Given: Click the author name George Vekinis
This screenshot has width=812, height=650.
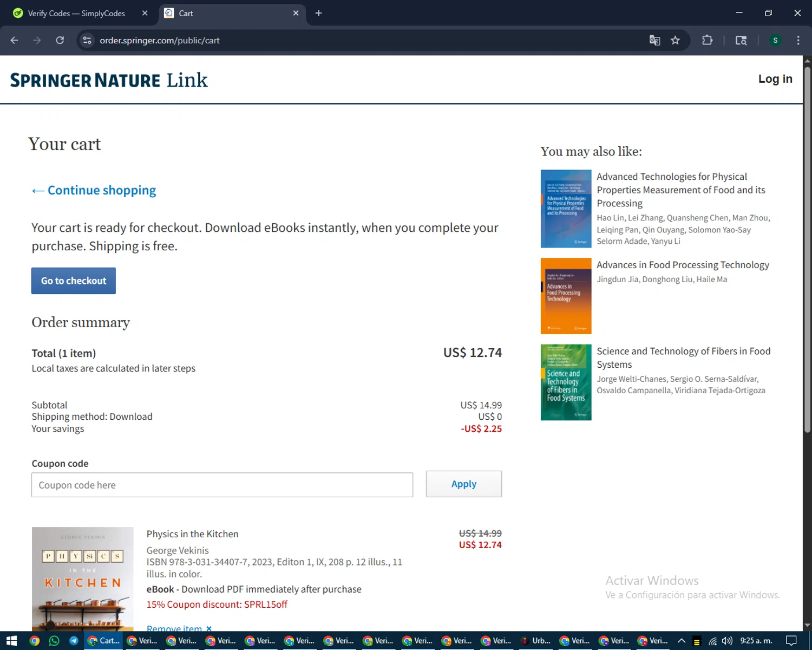Looking at the screenshot, I should pos(178,550).
